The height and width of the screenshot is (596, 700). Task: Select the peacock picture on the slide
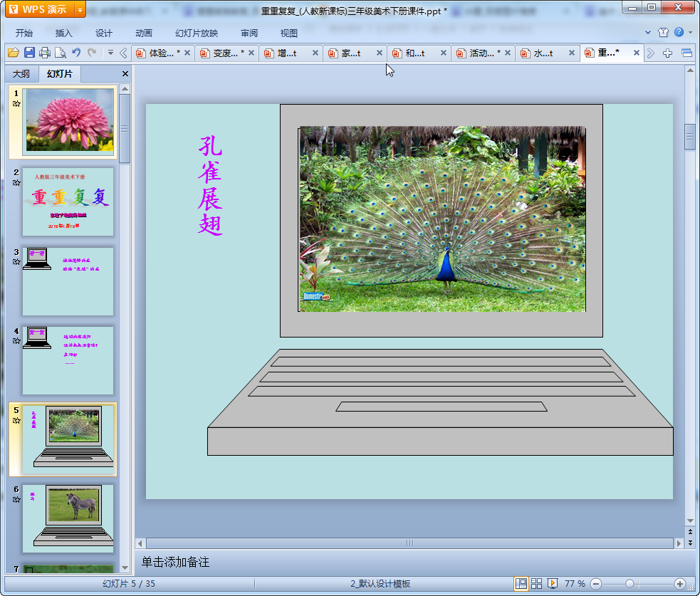[442, 219]
